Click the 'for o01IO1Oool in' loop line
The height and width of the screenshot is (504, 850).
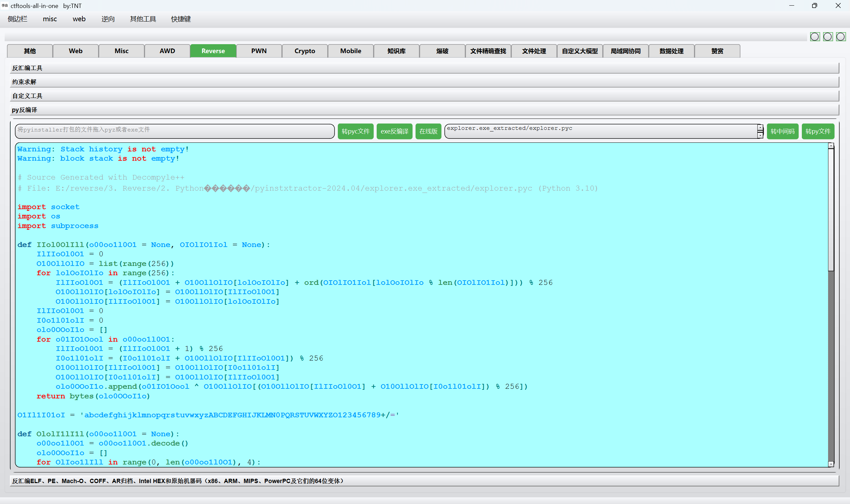point(105,339)
